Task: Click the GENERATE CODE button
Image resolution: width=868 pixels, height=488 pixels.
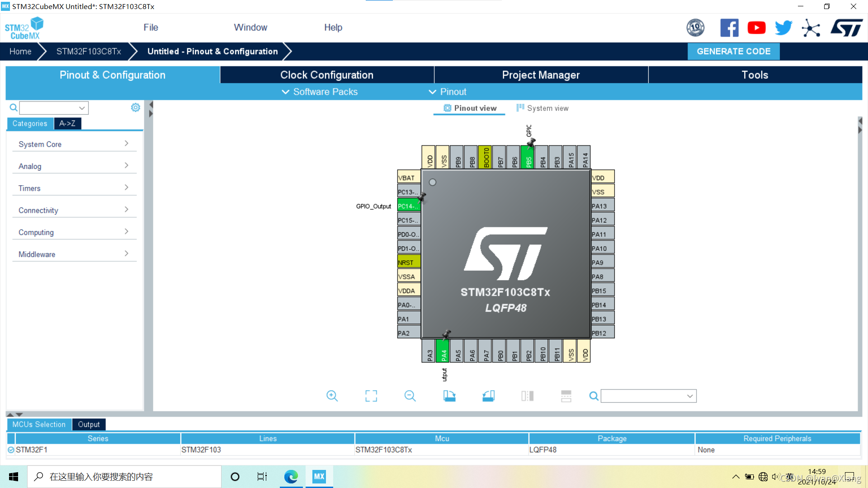Action: tap(733, 52)
